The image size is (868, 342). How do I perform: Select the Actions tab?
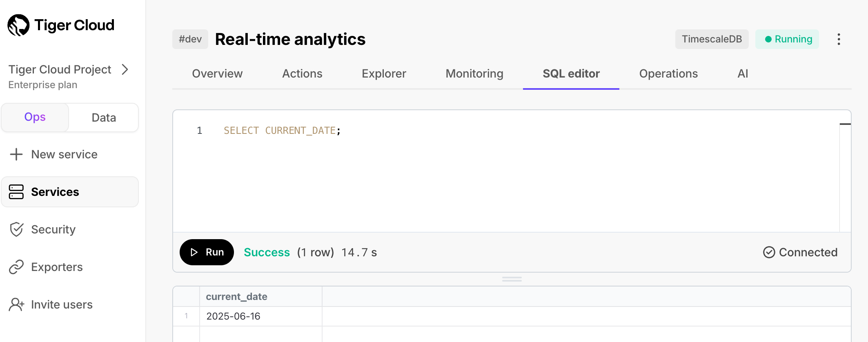pyautogui.click(x=302, y=73)
